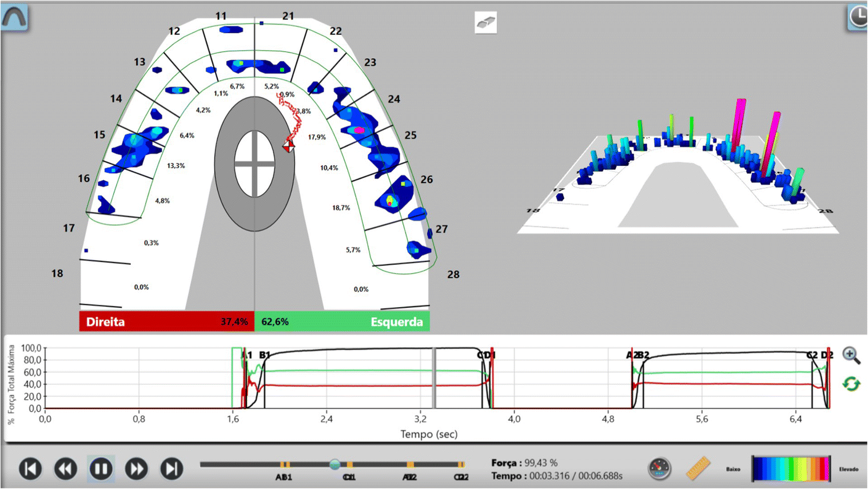The width and height of the screenshot is (868, 489).
Task: Select tooth number 16 label
Action: [84, 178]
